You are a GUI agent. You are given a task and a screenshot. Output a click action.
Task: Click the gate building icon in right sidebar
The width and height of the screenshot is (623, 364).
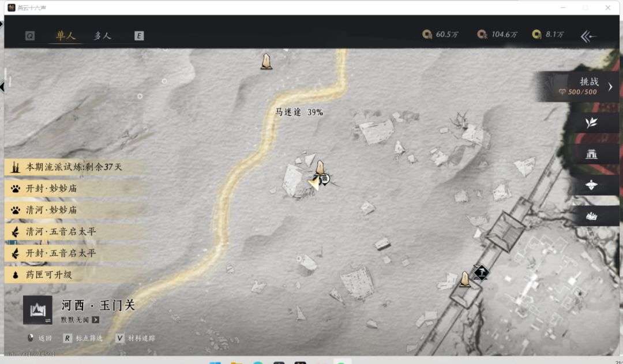point(591,153)
